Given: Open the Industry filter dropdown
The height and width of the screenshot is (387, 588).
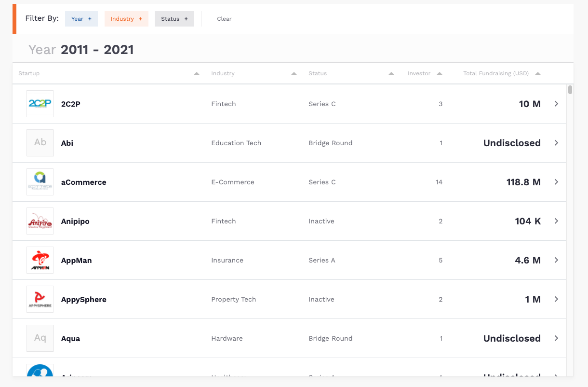Looking at the screenshot, I should (126, 19).
